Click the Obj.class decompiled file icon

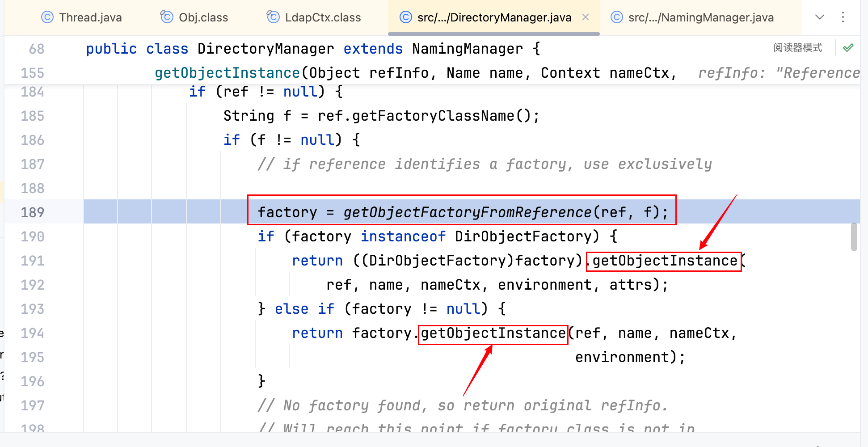coord(167,17)
